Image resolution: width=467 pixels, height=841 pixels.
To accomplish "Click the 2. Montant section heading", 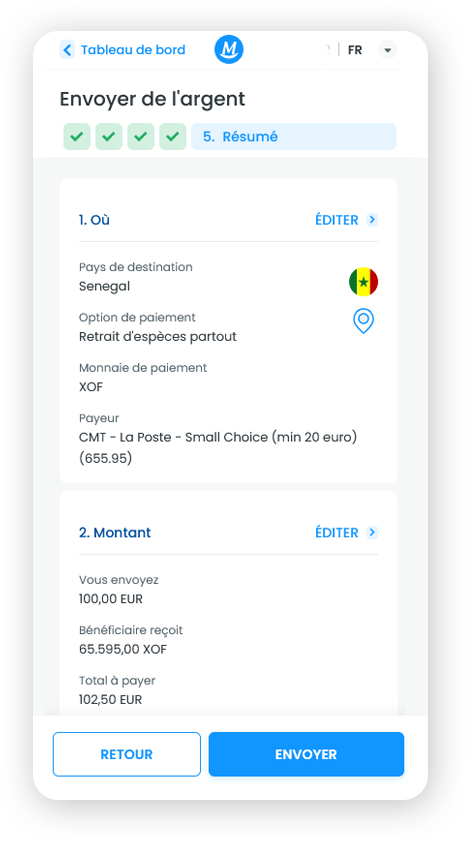I will point(115,533).
